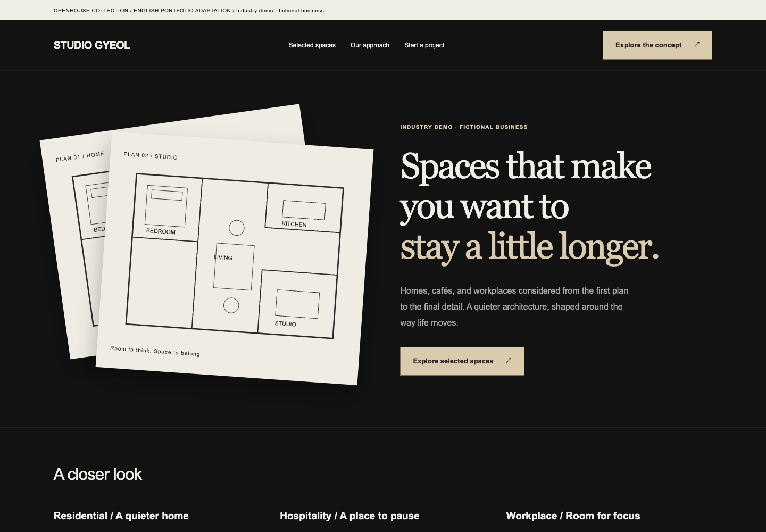Screen dimensions: 766x532
Task: Click arrow icon in Explore selected spaces
Action: [x=509, y=361]
